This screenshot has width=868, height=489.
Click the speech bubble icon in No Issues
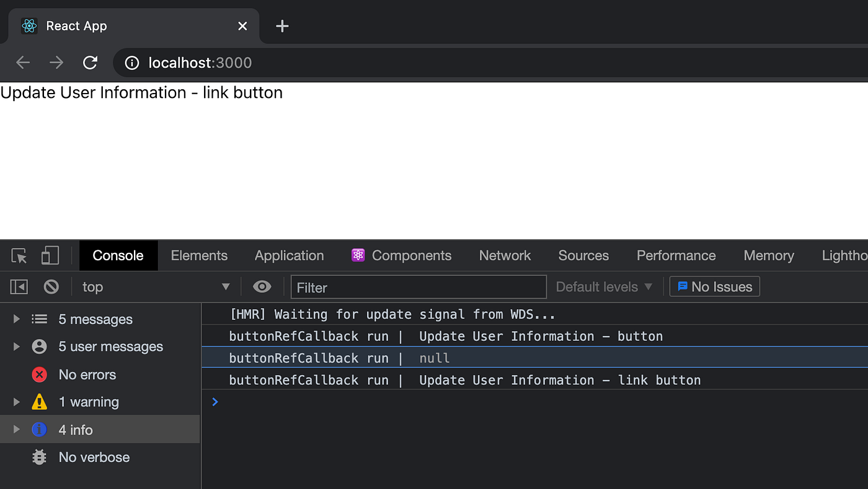[x=683, y=286]
